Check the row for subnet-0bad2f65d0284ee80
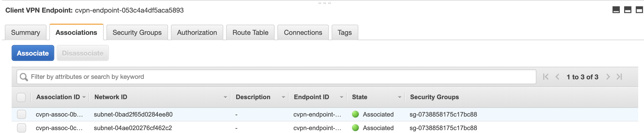The width and height of the screenshot is (644, 133). pyautogui.click(x=22, y=115)
